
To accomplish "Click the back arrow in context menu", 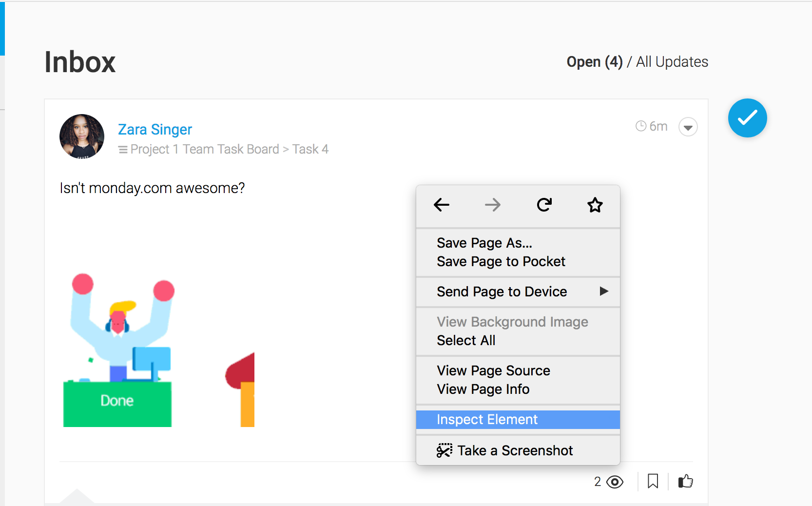I will click(442, 205).
